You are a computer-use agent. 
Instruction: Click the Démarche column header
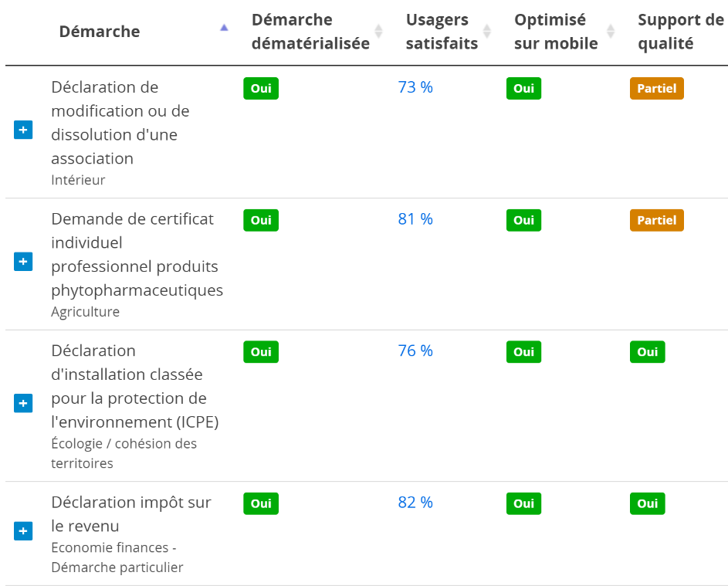pos(100,32)
